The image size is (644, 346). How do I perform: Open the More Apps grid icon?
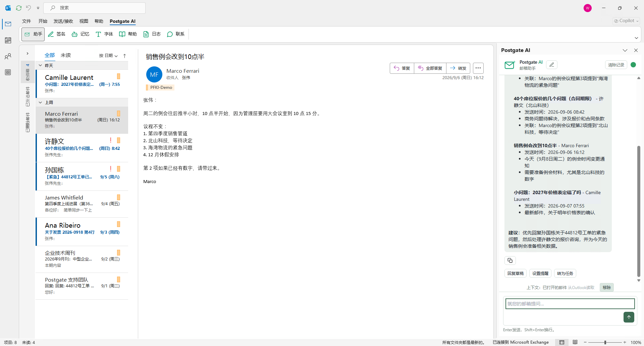(8, 72)
